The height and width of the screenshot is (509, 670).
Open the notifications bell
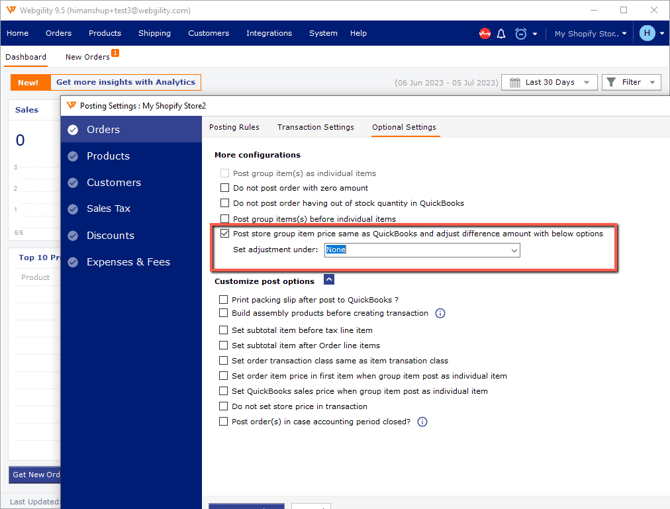[x=502, y=33]
